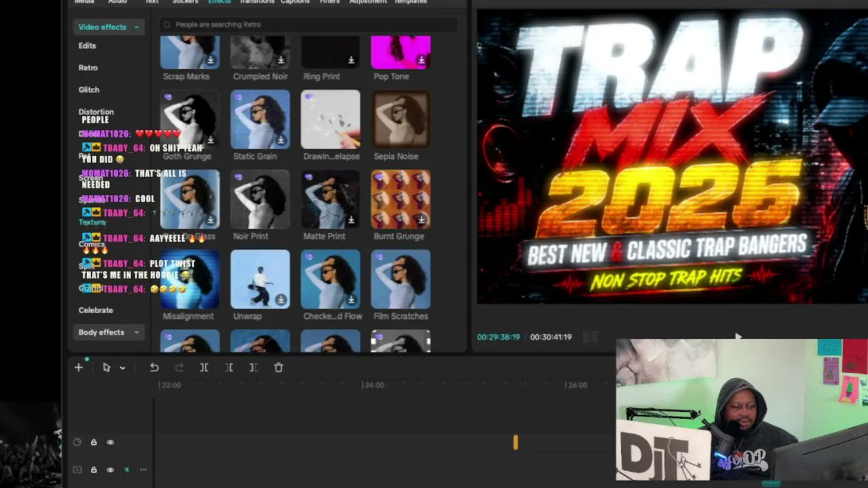Download the Scrap Marks effect
The height and width of the screenshot is (488, 868).
211,60
